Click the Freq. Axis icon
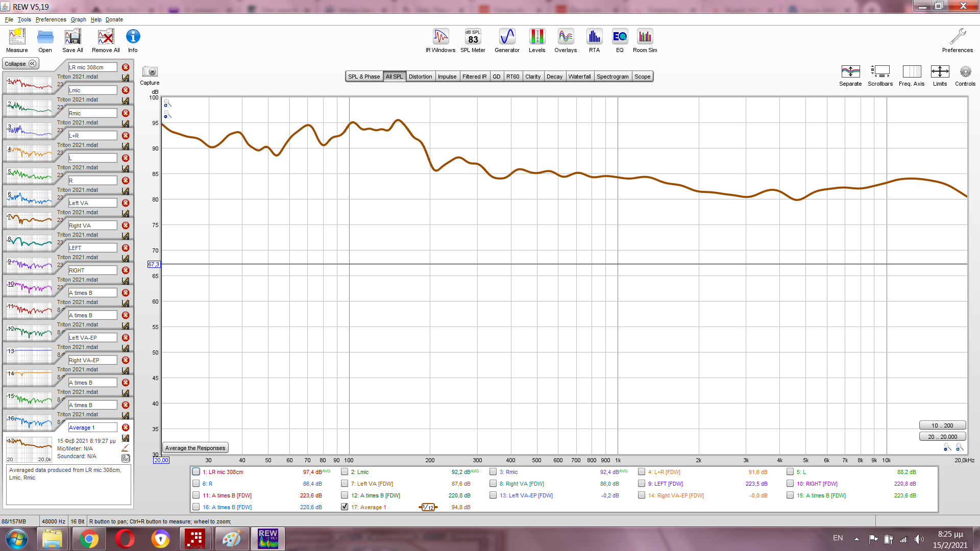 pos(912,76)
